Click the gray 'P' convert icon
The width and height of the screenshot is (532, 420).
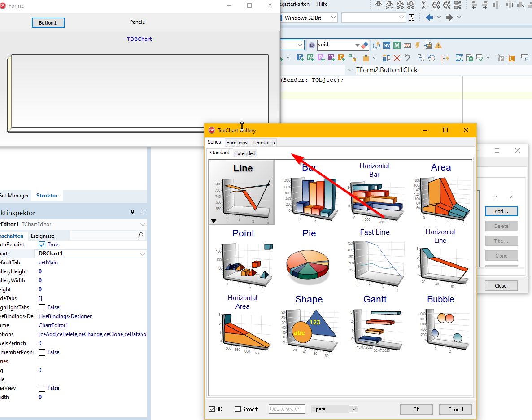[x=501, y=58]
